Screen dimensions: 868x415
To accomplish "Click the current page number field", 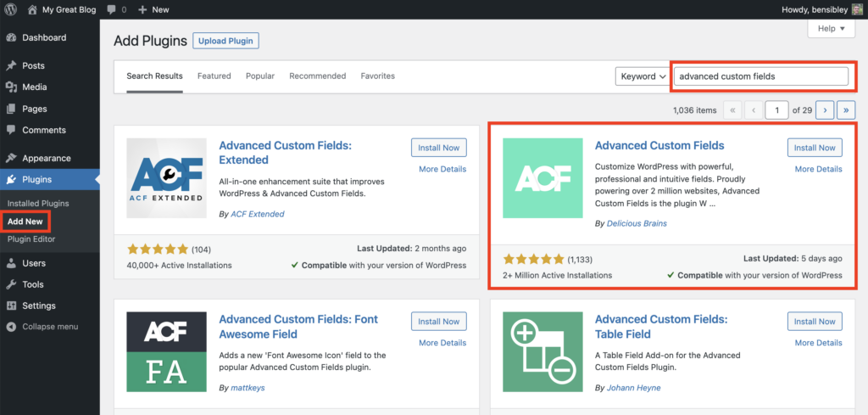I will click(777, 110).
